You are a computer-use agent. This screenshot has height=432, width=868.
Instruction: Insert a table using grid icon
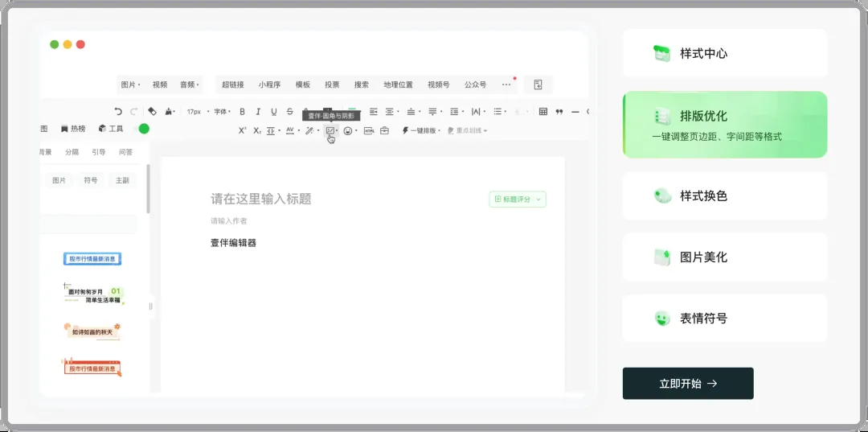[543, 112]
